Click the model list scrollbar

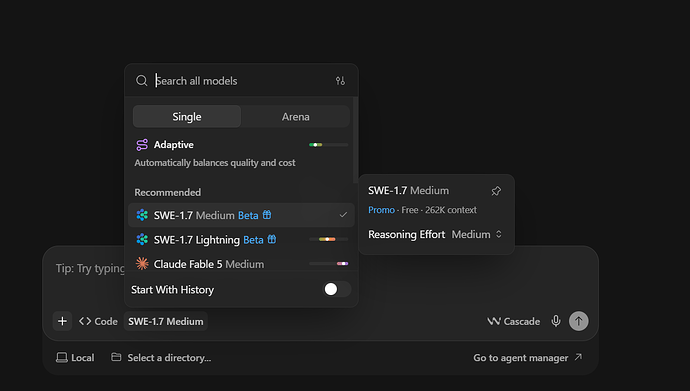pos(355,140)
